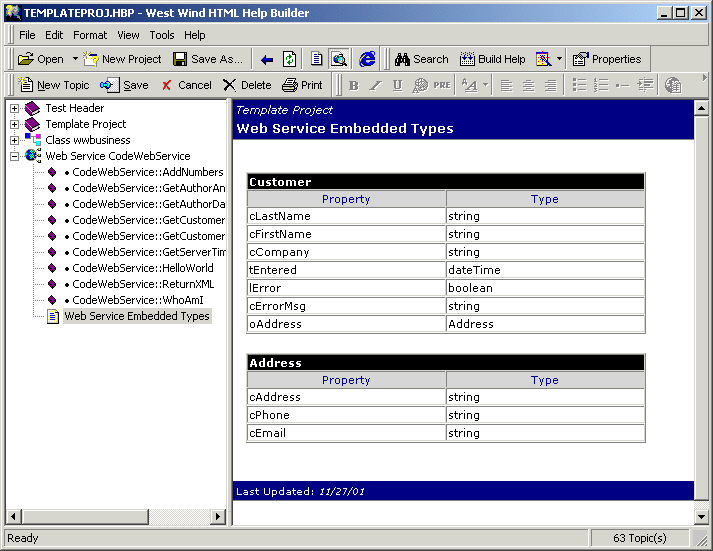Select CodeWebService::WhoAmI topic
Viewport: 713px width, 551px height.
pos(137,300)
